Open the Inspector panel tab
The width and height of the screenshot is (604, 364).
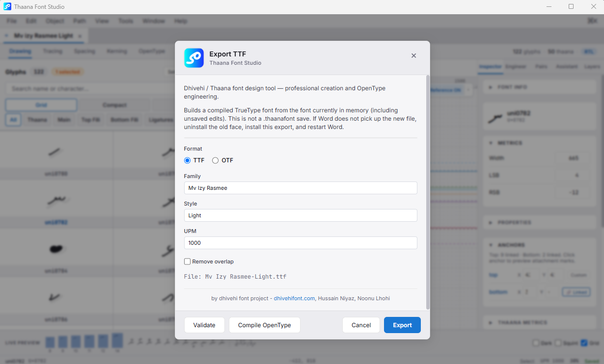490,66
